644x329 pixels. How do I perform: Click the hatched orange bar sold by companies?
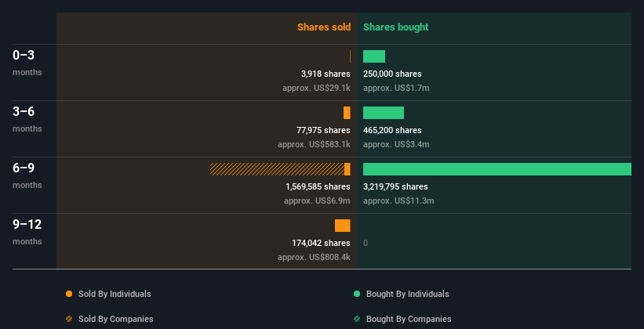(x=277, y=169)
